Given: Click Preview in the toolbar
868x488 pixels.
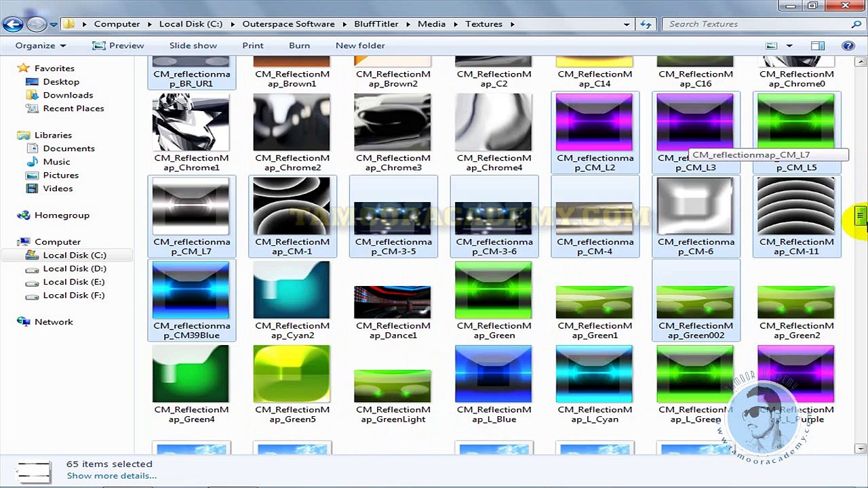Looking at the screenshot, I should 118,45.
